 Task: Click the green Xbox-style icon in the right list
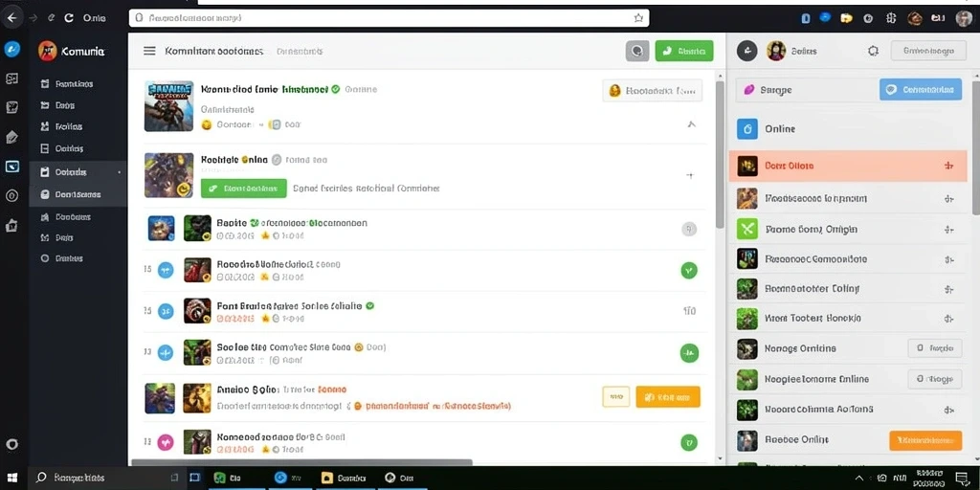click(747, 229)
